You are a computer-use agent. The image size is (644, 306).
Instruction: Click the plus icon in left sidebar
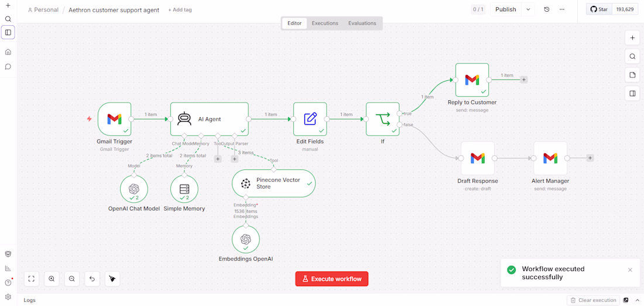8,6
